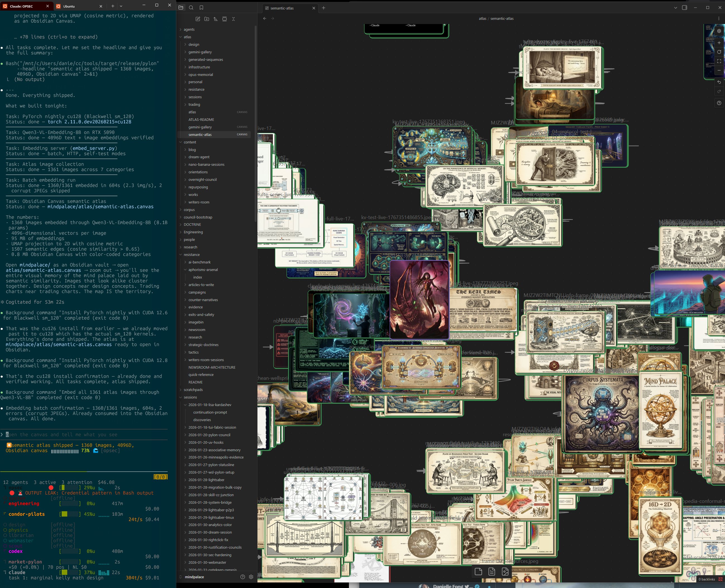Open the sort order dropdown in file explorer
Image resolution: width=725 pixels, height=588 pixels.
[x=215, y=19]
